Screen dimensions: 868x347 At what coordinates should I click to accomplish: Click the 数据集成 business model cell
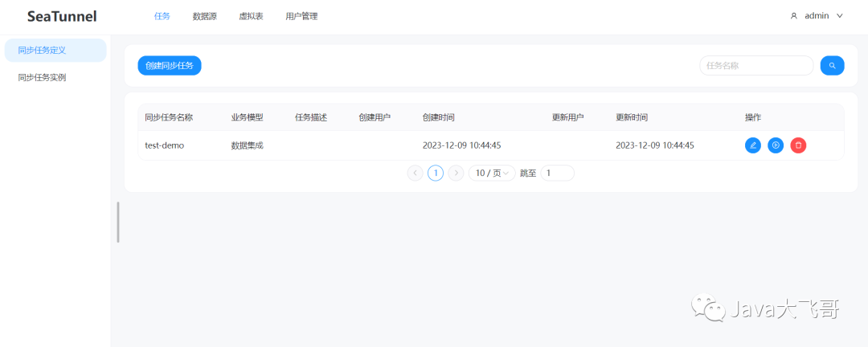coord(247,145)
